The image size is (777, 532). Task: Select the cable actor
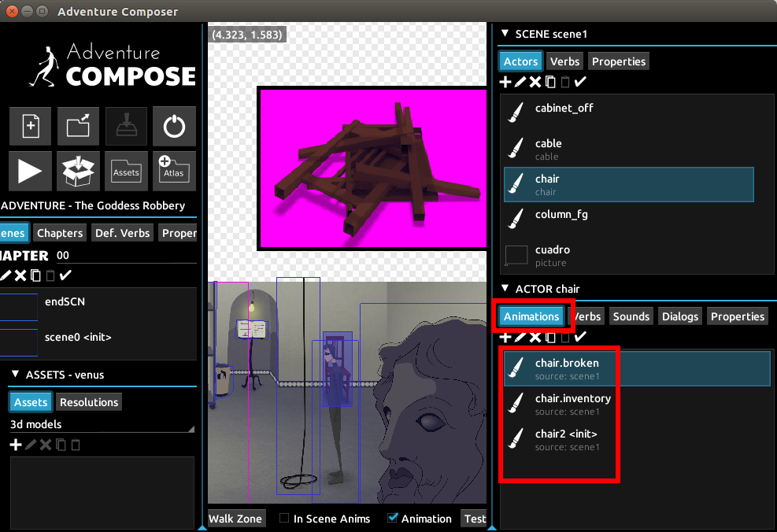click(629, 149)
